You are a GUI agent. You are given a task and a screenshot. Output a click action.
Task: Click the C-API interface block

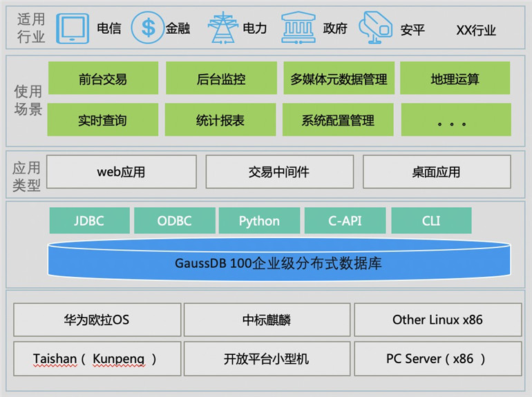pyautogui.click(x=345, y=221)
